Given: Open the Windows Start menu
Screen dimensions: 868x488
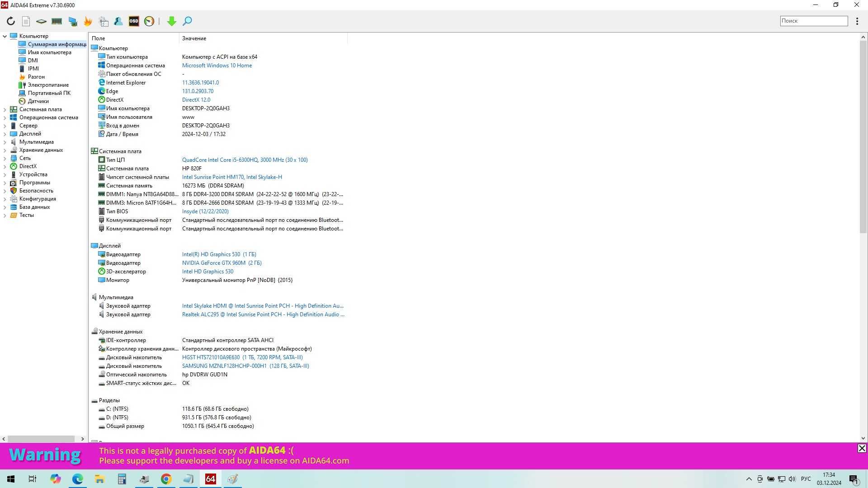Looking at the screenshot, I should (x=11, y=479).
